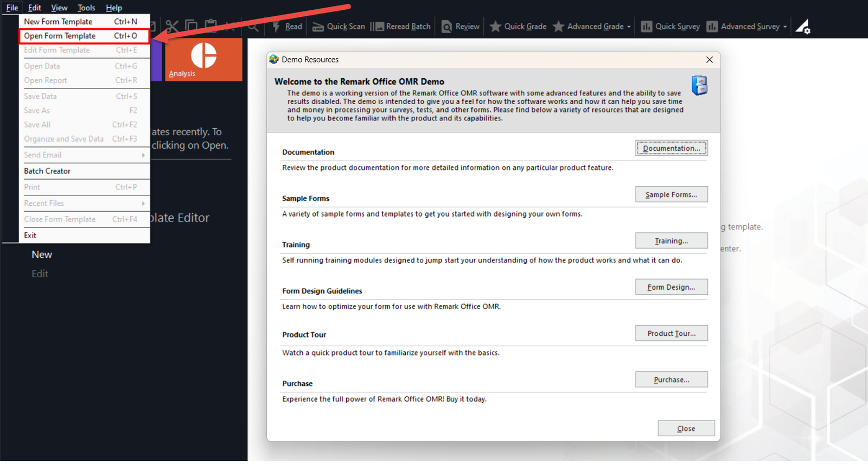The width and height of the screenshot is (868, 464).
Task: Choose Batch Creator from File menu
Action: point(47,171)
